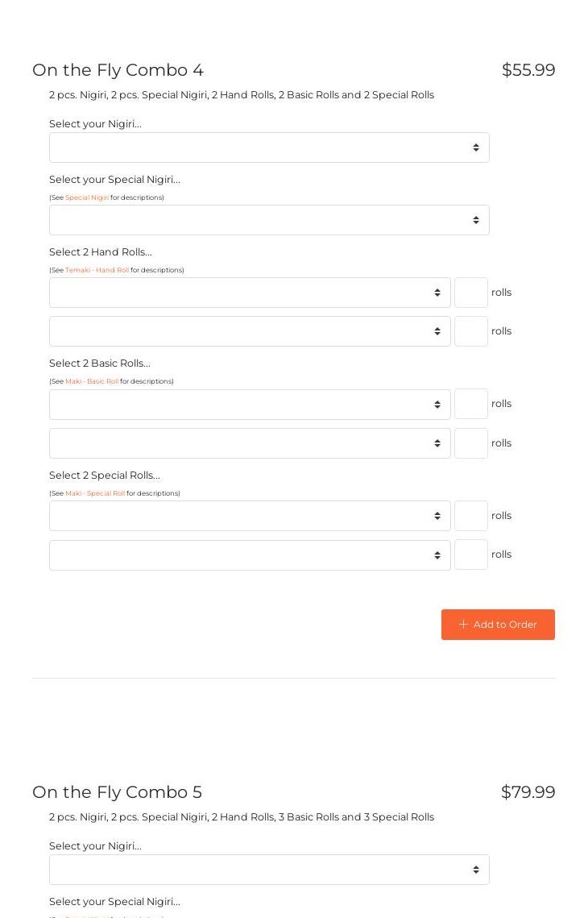The height and width of the screenshot is (918, 588).
Task: Focus first Hand Rolls quantity field
Action: (x=471, y=293)
